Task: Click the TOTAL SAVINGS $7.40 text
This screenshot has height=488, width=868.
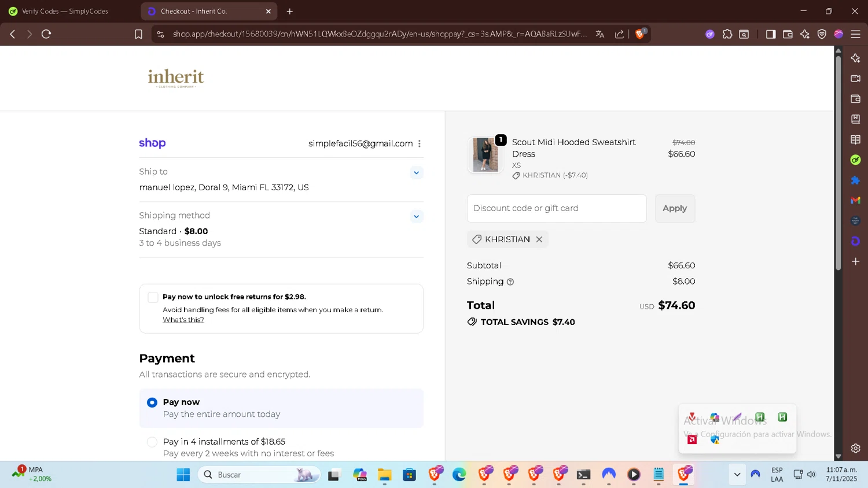Action: click(528, 322)
